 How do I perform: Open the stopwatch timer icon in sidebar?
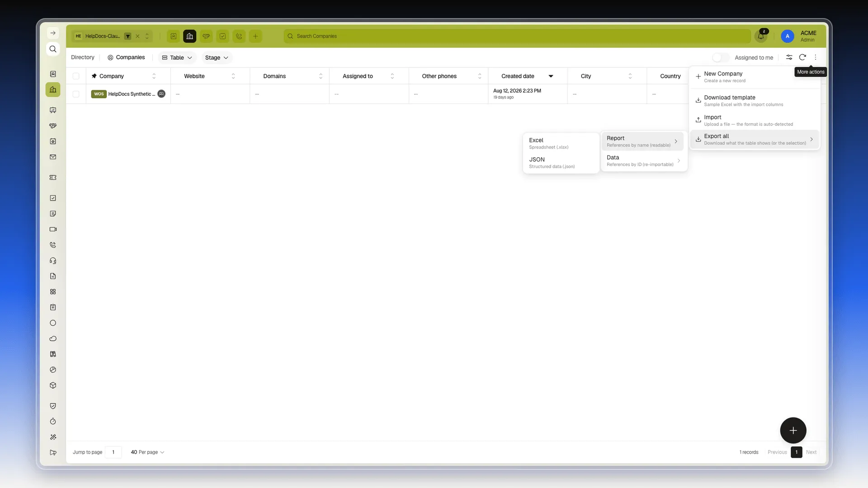[x=53, y=422]
